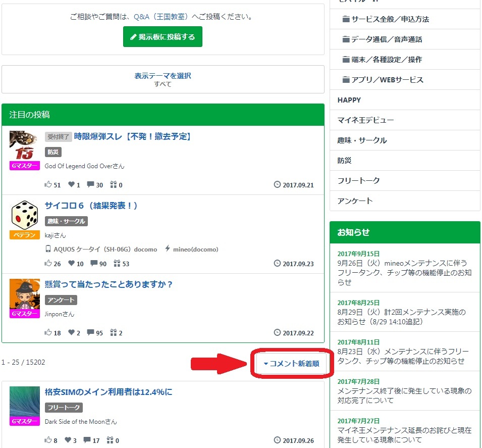Screen dimensions: 482x448
Task: Click thumbs-up icon on 格安SIM post
Action: pos(48,440)
